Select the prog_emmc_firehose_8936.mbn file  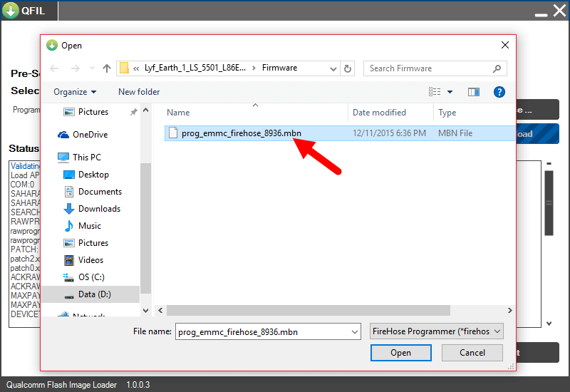239,133
